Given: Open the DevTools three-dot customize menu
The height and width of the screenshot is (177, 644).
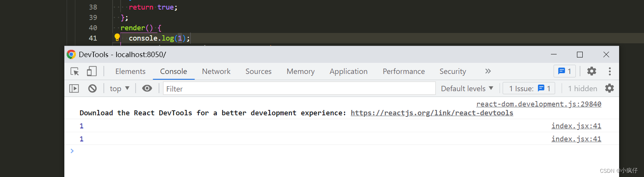Looking at the screenshot, I should click(610, 71).
